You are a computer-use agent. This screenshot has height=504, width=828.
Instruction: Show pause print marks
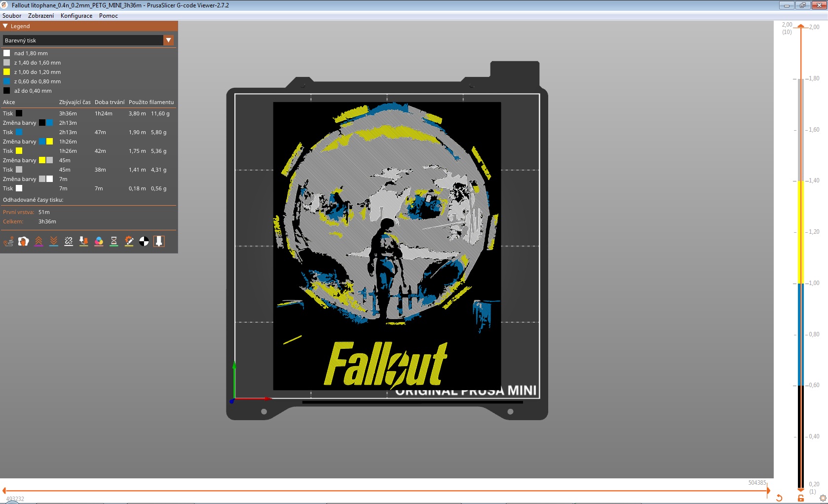point(113,242)
